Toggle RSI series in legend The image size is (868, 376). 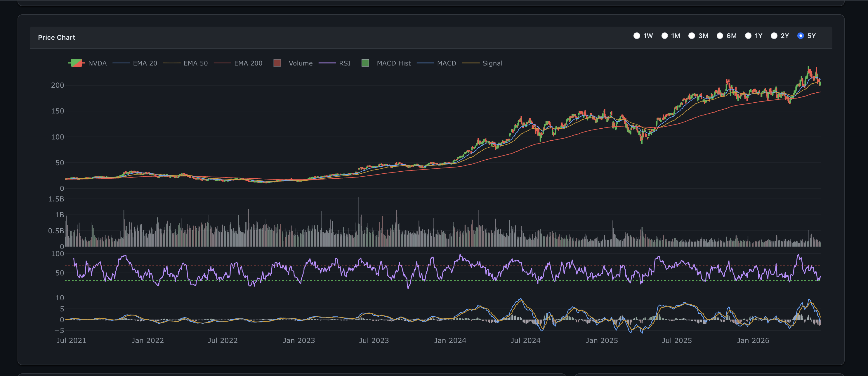(335, 63)
